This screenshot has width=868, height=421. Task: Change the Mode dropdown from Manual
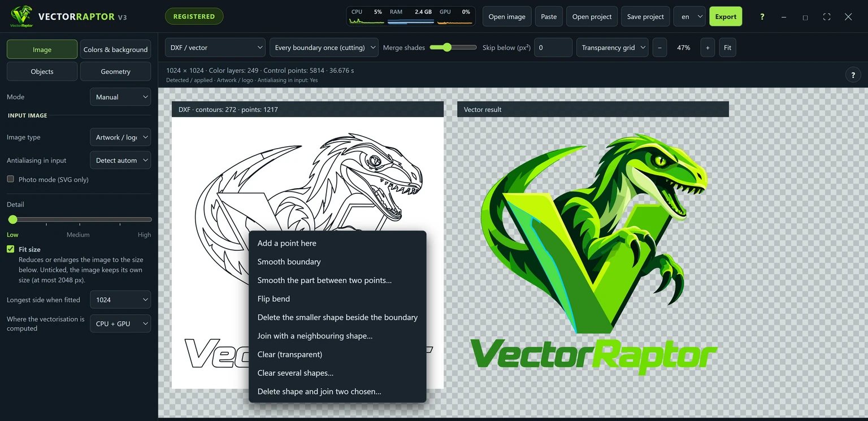pyautogui.click(x=120, y=97)
